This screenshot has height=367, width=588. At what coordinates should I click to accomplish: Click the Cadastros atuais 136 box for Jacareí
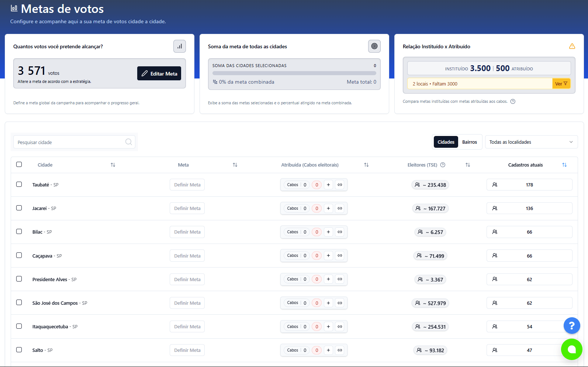pyautogui.click(x=529, y=208)
